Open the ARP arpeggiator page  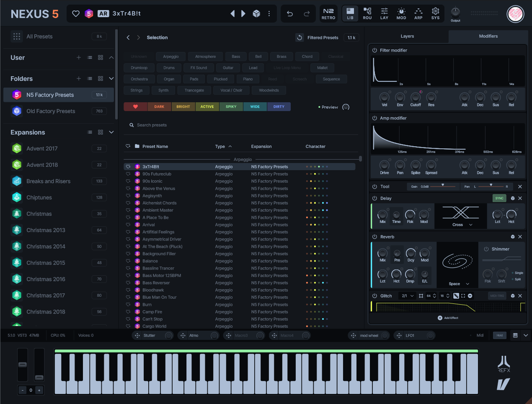[418, 13]
